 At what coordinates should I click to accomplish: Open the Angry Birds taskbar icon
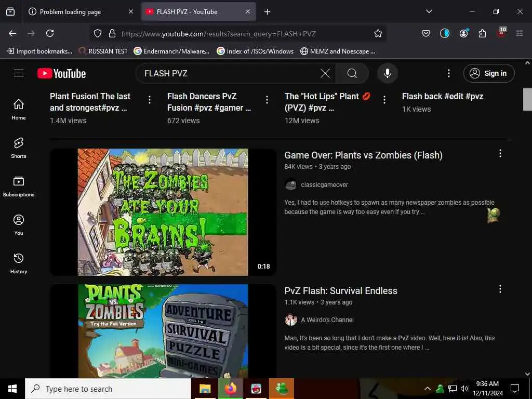(256, 389)
